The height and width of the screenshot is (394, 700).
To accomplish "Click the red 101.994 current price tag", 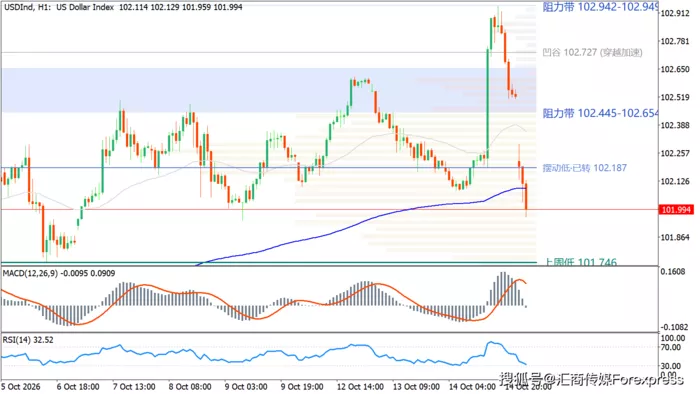I will pos(676,210).
